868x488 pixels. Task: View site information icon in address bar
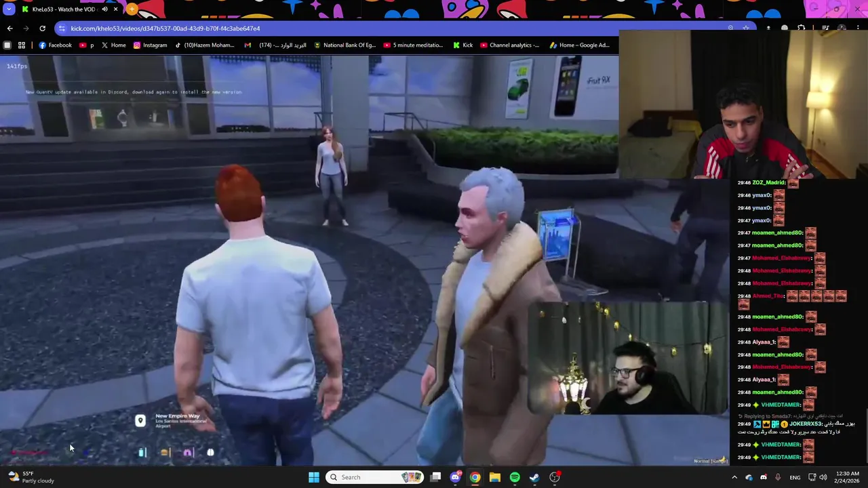point(62,28)
